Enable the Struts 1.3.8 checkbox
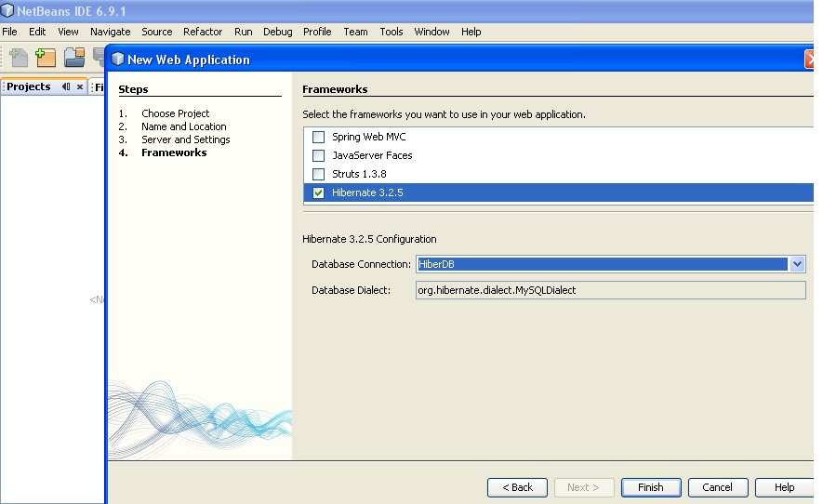The width and height of the screenshot is (823, 504). tap(318, 174)
